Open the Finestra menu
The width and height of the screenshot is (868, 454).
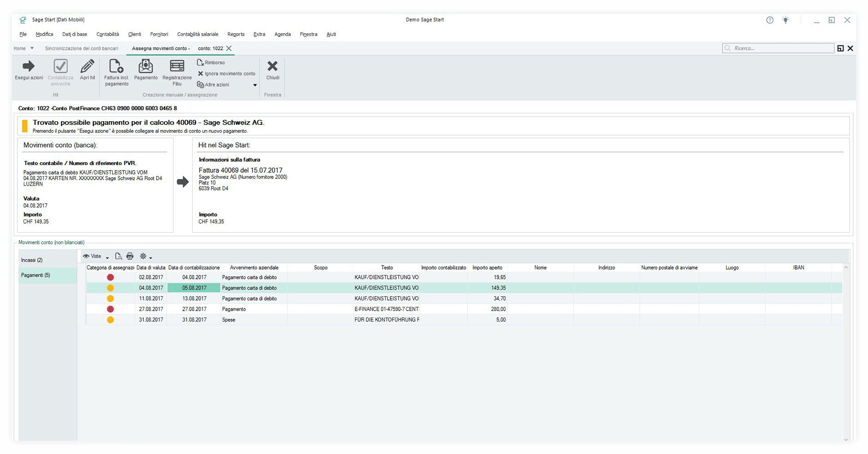click(308, 34)
